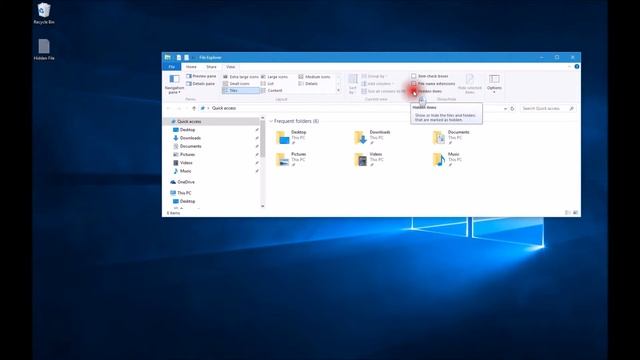Screen dimensions: 640x360
Task: Switch layout to Content
Action: coord(271,91)
